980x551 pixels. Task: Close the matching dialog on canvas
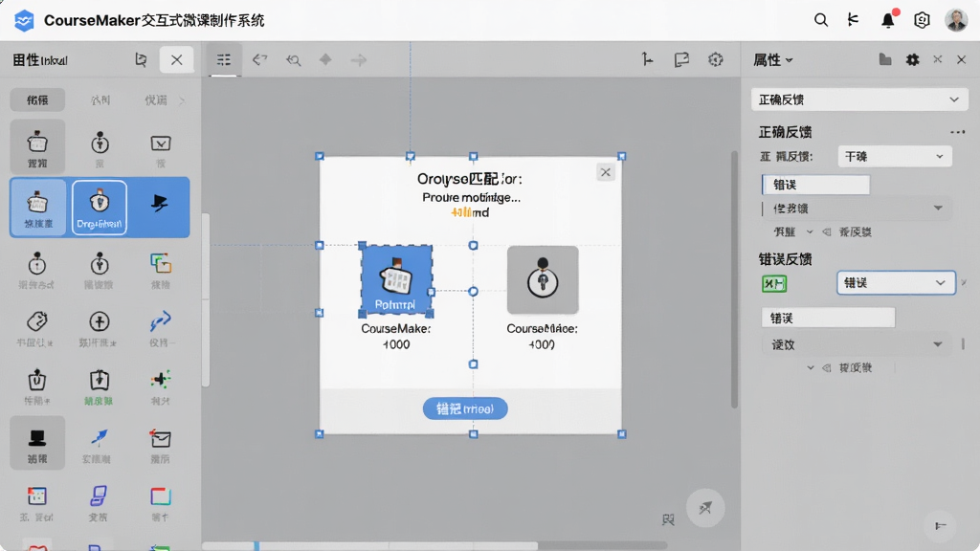[x=605, y=172]
